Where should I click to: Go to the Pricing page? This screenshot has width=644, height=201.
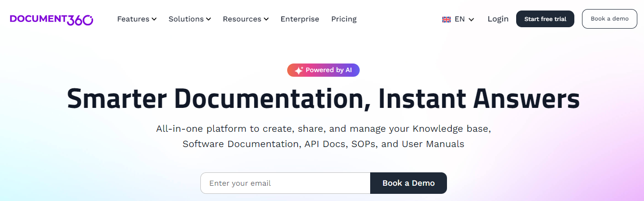(344, 19)
